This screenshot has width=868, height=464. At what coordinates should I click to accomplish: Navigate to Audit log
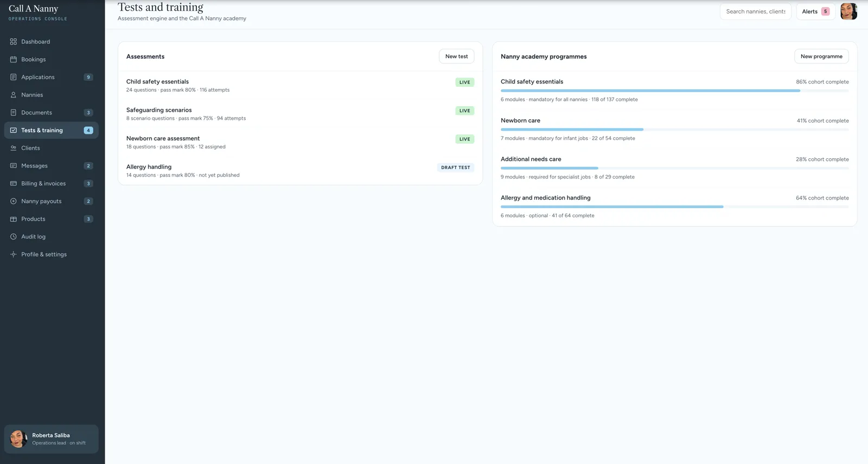[x=52, y=237]
